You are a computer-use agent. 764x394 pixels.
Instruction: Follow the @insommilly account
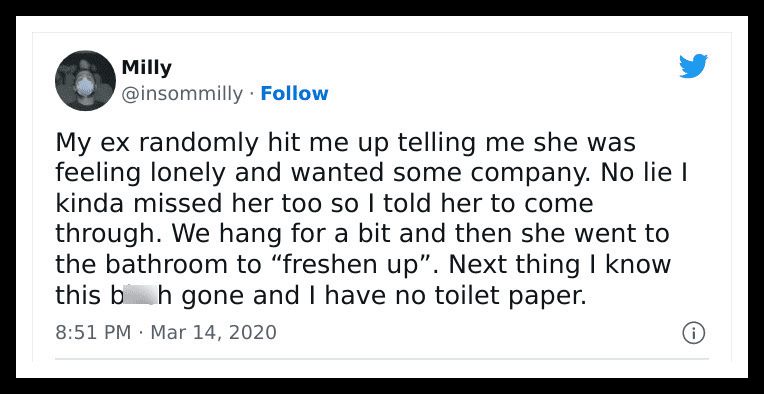(294, 94)
